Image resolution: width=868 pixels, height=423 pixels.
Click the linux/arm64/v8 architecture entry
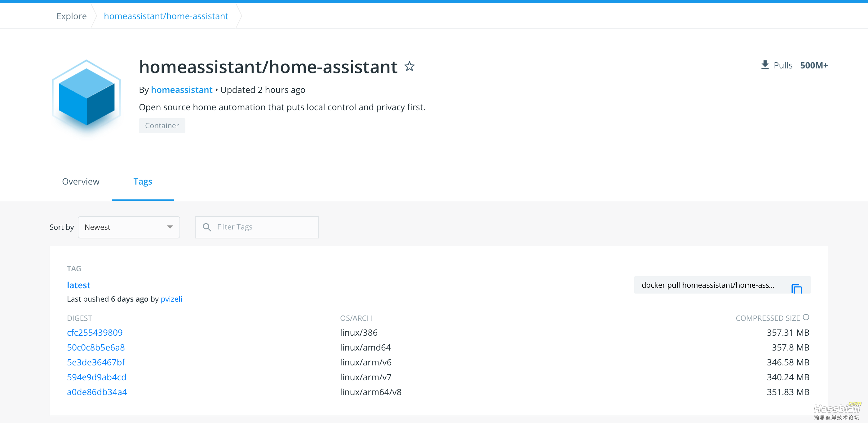[371, 392]
